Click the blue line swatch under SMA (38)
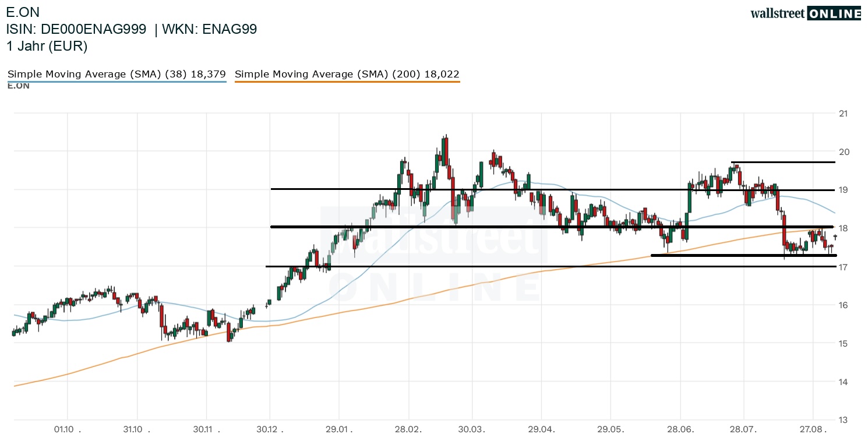The height and width of the screenshot is (434, 868). click(117, 82)
